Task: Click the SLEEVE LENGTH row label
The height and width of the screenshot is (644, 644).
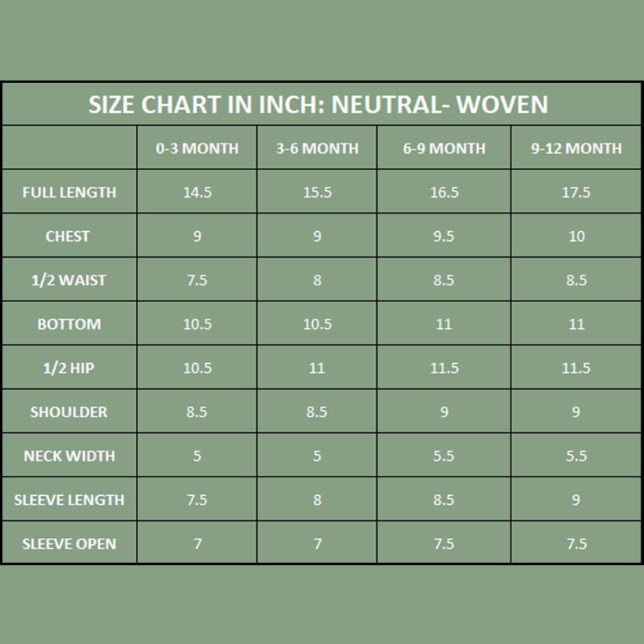Action: coord(69,500)
